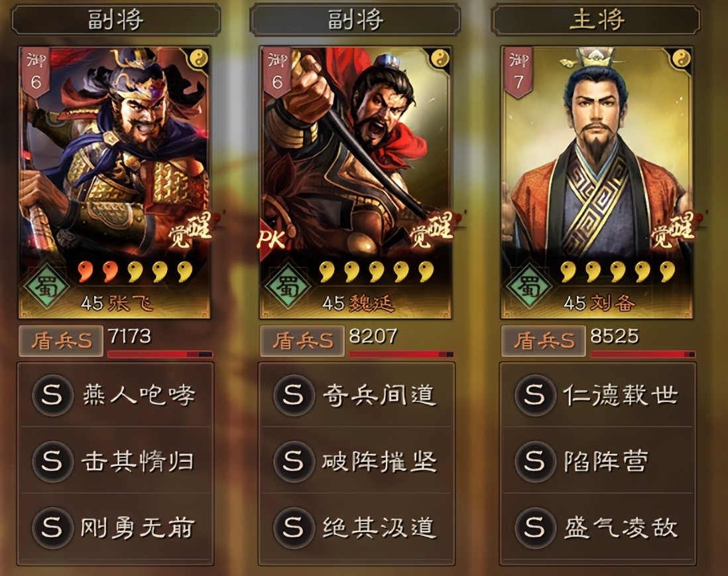Click 张飞's 盾兵S troop type button
The height and width of the screenshot is (576, 728).
[x=61, y=341]
